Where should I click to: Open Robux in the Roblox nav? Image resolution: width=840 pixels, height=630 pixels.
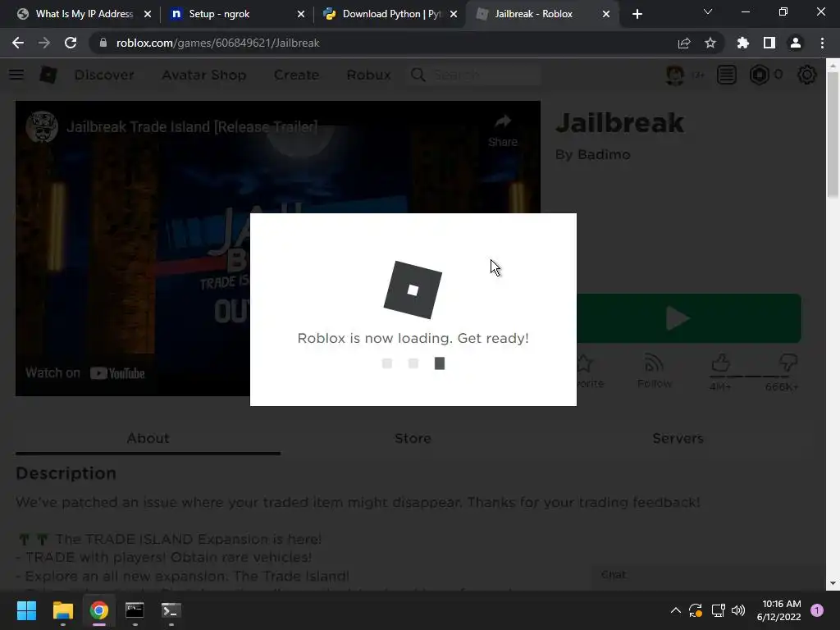pos(368,75)
